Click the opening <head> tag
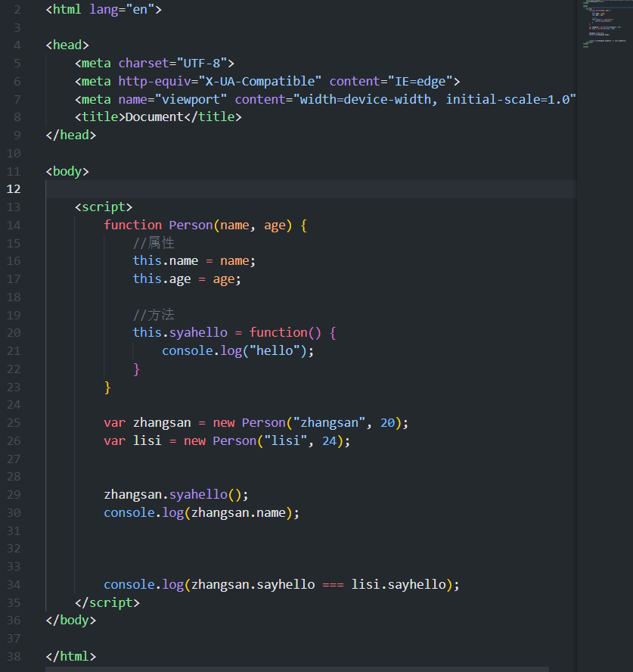This screenshot has height=672, width=633. (x=67, y=45)
